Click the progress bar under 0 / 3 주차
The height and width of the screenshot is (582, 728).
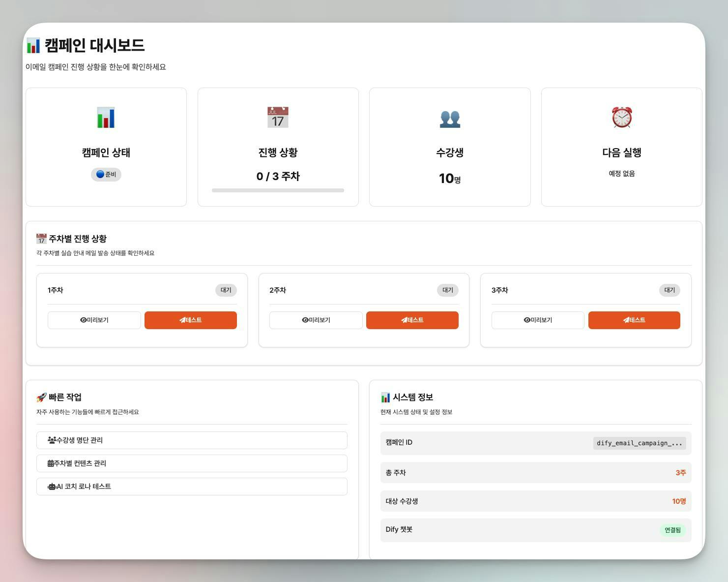tap(278, 190)
